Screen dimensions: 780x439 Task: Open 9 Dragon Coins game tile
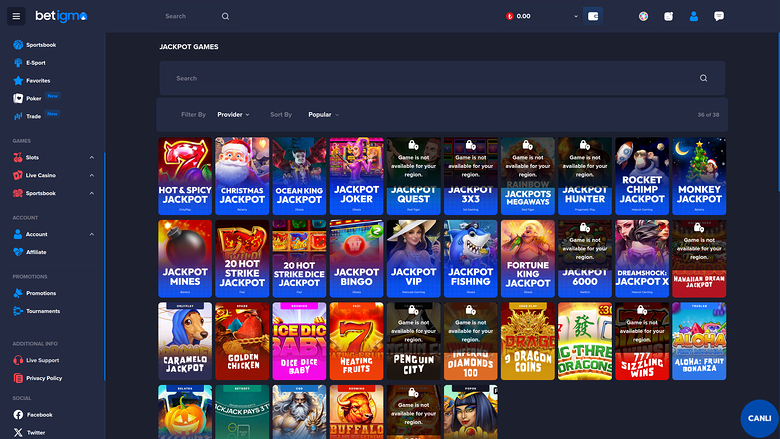point(528,341)
